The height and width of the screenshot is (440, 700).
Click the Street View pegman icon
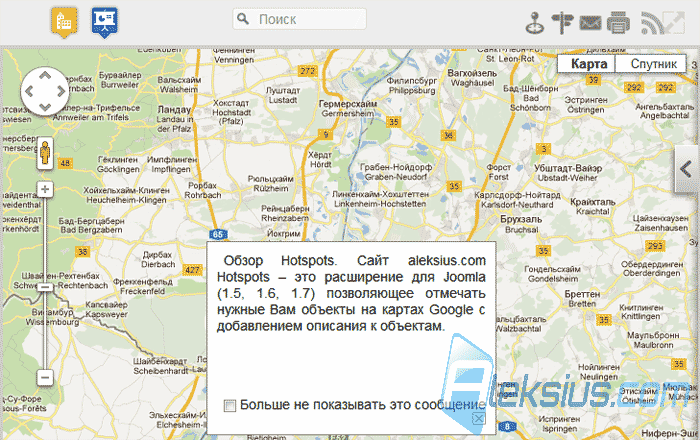[x=45, y=153]
